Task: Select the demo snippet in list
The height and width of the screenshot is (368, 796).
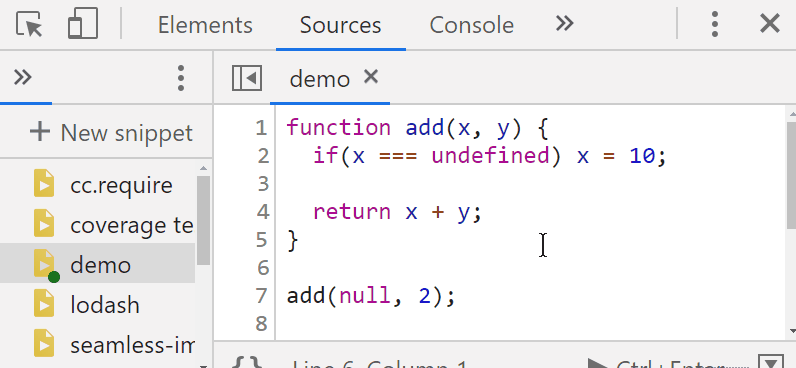Action: [101, 265]
